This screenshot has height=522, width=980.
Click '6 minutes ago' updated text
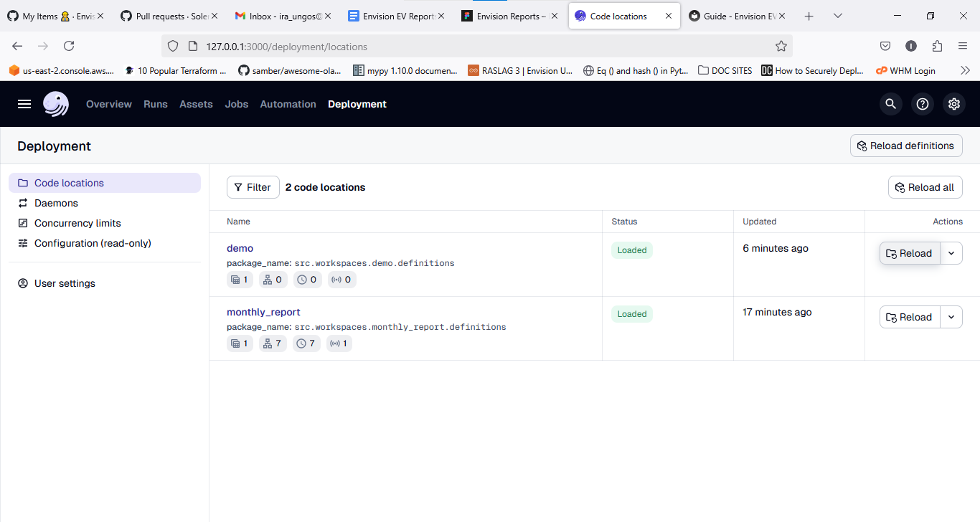click(x=776, y=248)
